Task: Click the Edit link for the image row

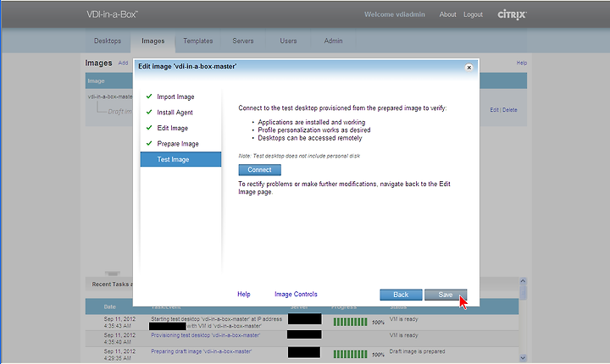Action: pos(494,110)
